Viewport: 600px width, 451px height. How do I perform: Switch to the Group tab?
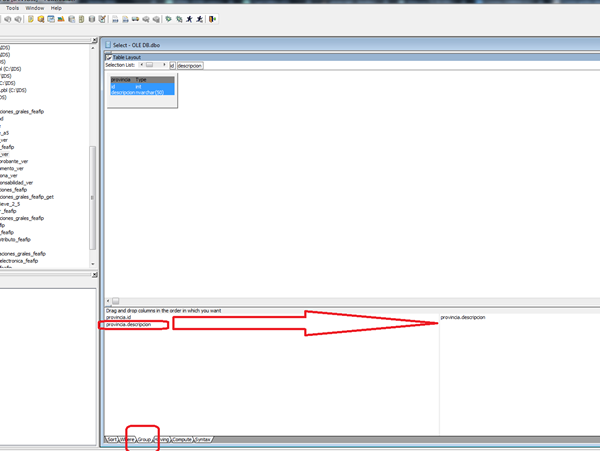144,440
